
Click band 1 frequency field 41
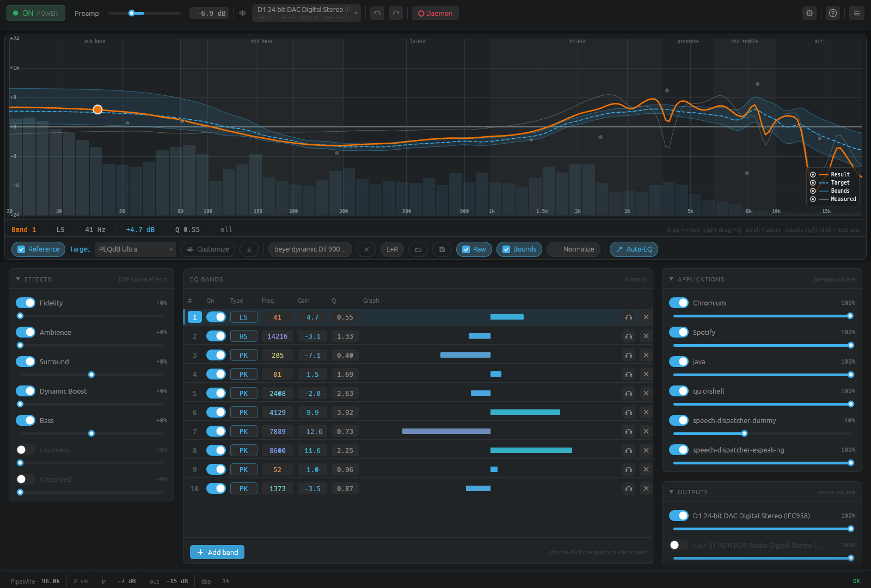pos(278,317)
